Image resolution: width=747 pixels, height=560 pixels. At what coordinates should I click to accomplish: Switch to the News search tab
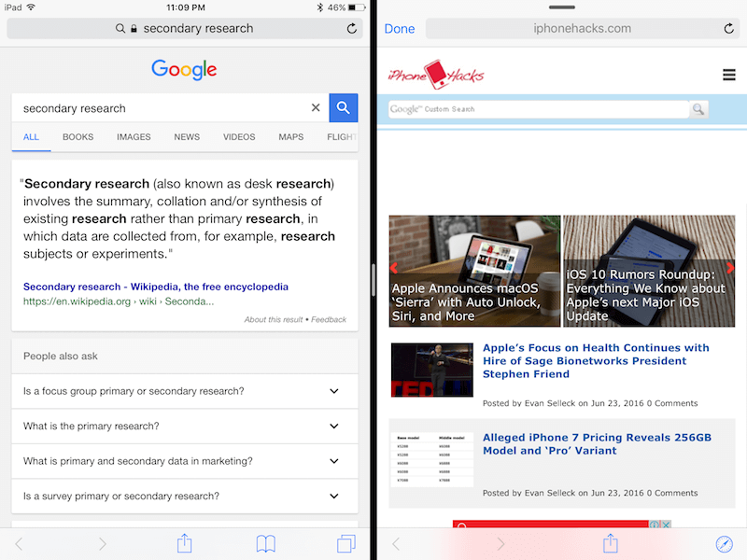[187, 137]
